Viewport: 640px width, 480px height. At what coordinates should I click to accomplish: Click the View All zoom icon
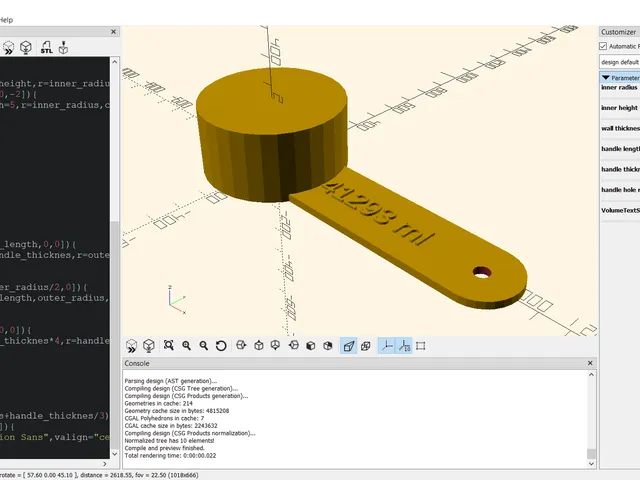point(169,346)
